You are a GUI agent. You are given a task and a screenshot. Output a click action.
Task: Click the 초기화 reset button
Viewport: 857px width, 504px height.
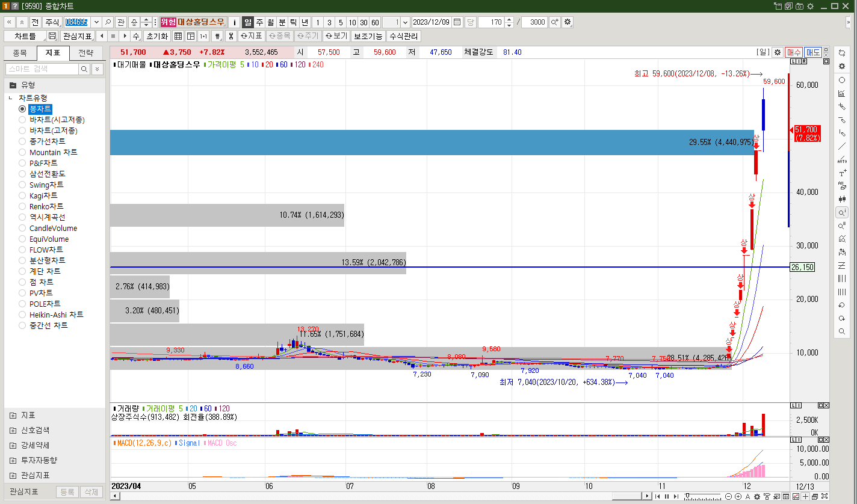click(x=156, y=36)
